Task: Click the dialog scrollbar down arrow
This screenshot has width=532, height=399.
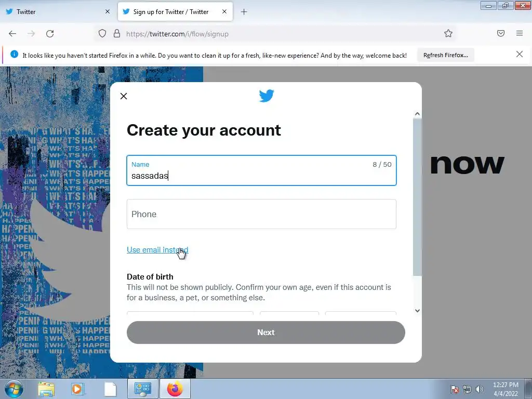Action: pos(417,311)
